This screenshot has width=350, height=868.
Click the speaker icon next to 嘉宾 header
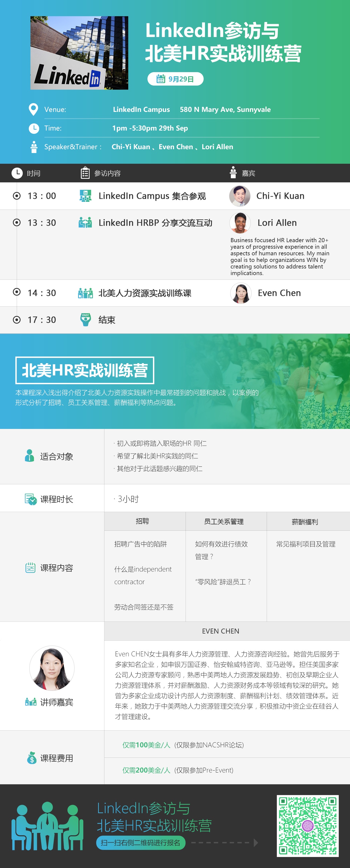click(233, 172)
